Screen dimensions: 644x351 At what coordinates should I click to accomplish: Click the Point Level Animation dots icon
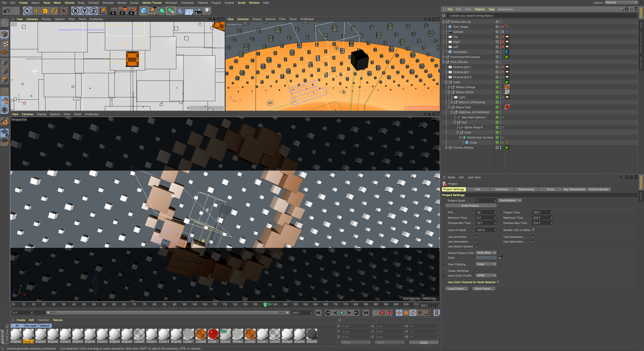(x=427, y=313)
